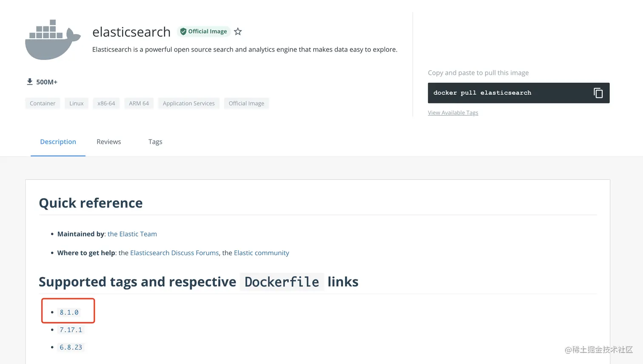
Task: Open the Elastic Team link
Action: [132, 234]
